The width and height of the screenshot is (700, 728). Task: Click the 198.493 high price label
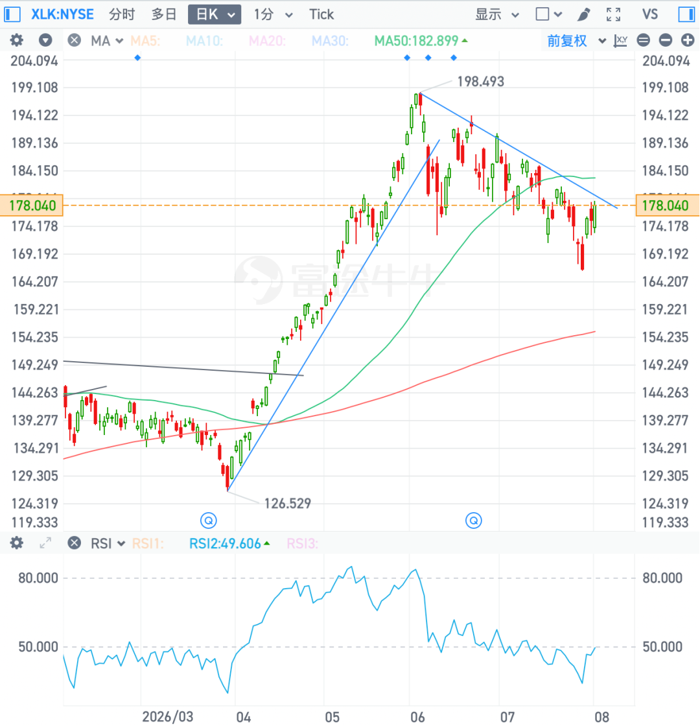pos(480,82)
